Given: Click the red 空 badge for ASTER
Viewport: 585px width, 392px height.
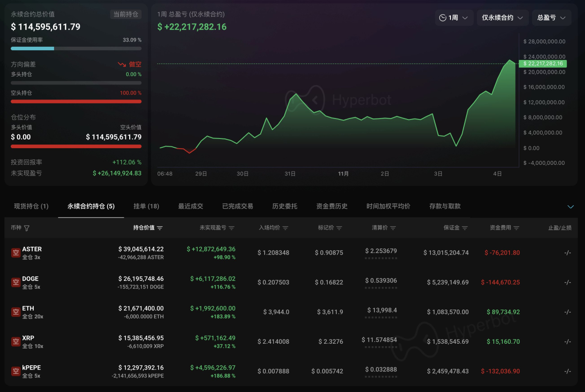Looking at the screenshot, I should click(x=16, y=253).
